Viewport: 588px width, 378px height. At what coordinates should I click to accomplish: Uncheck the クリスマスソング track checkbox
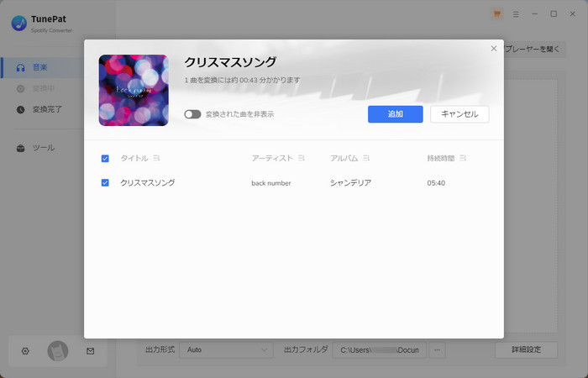105,182
